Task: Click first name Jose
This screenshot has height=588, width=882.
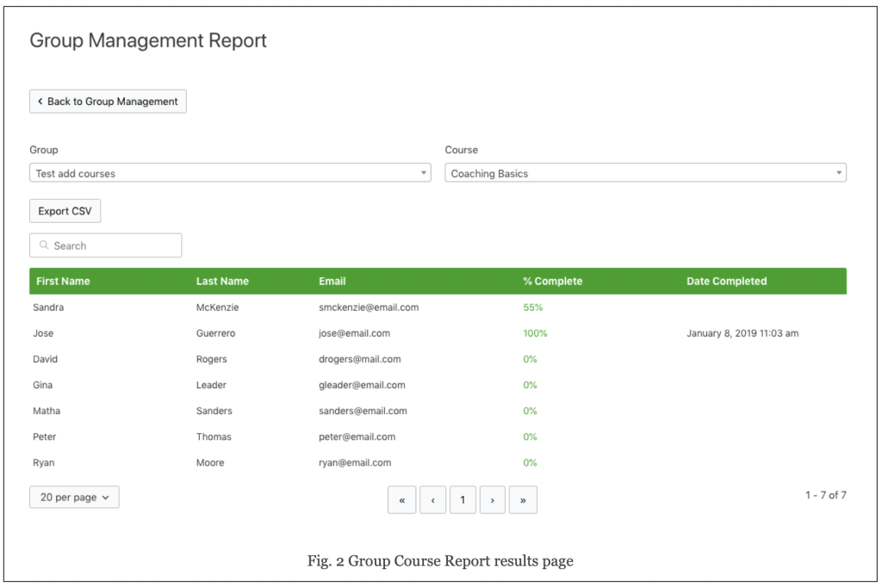Action: [43, 333]
